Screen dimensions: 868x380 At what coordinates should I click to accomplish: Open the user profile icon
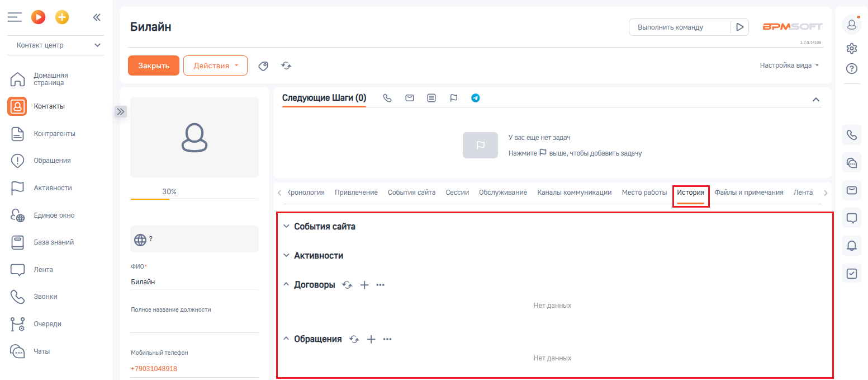point(852,25)
